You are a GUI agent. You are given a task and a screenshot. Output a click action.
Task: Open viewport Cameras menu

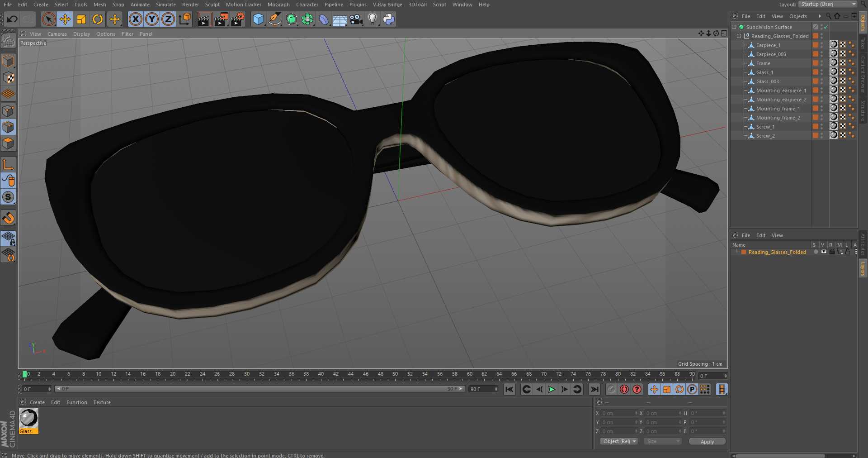coord(57,34)
